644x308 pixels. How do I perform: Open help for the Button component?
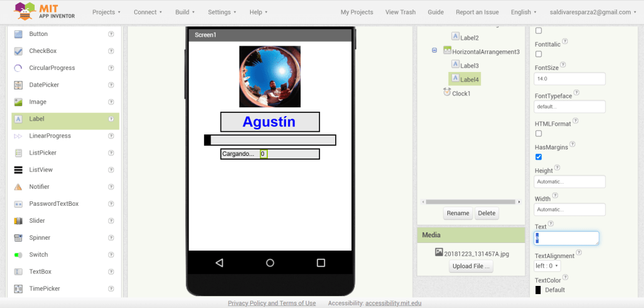tap(111, 34)
